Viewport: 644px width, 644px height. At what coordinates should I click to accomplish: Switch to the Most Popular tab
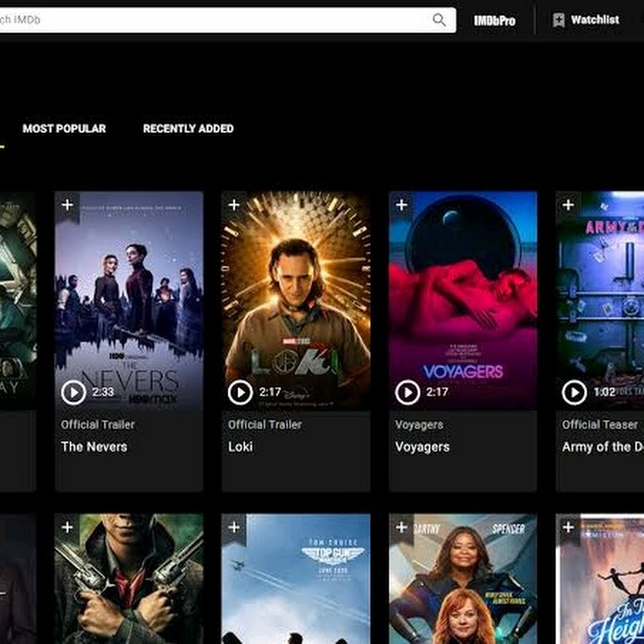tap(64, 129)
